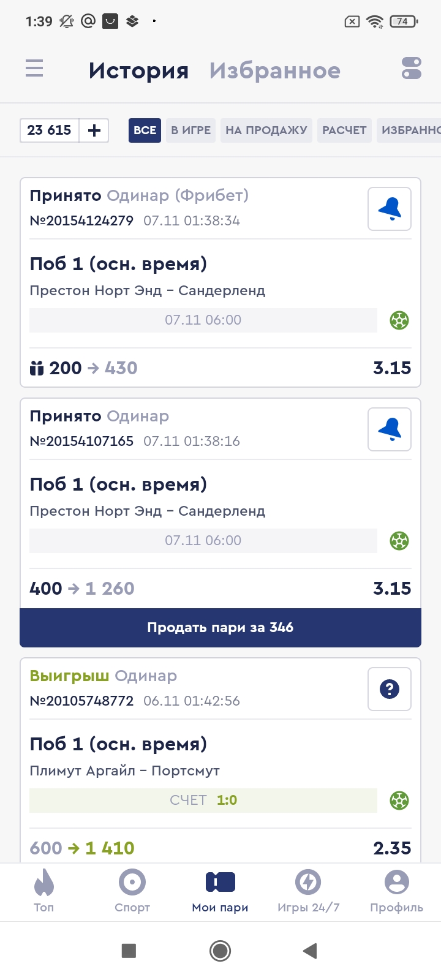Image resolution: width=441 pixels, height=980 pixels.
Task: Filter bets by НА ПРОДАЖУ
Action: click(266, 130)
